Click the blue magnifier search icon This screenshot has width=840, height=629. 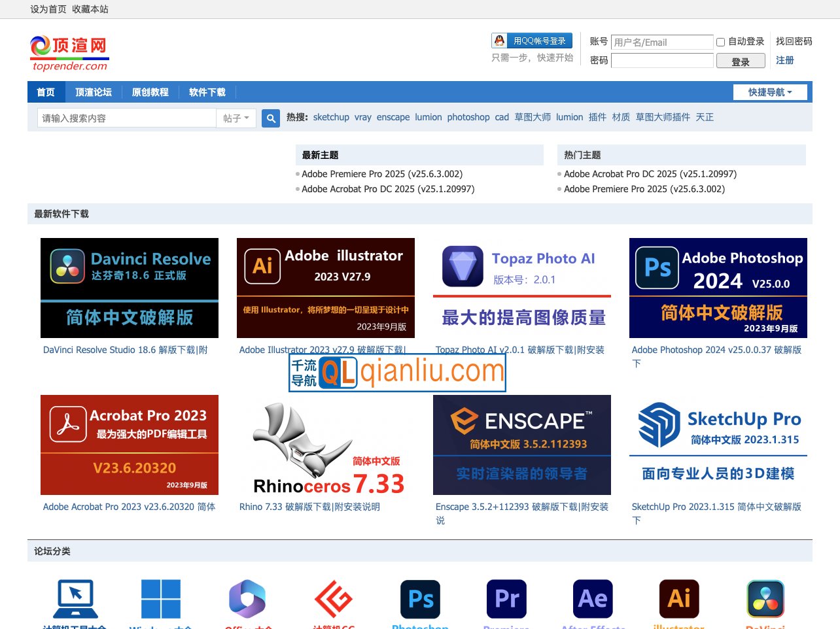pyautogui.click(x=271, y=118)
